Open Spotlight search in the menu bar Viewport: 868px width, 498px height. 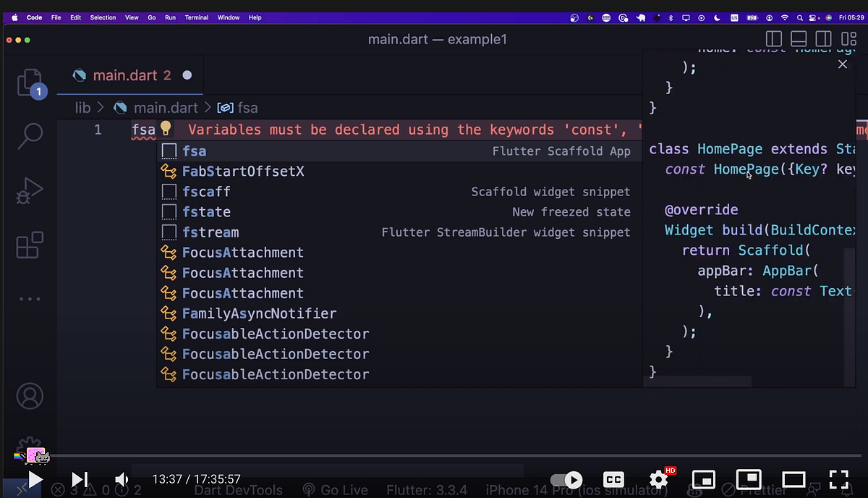point(799,17)
